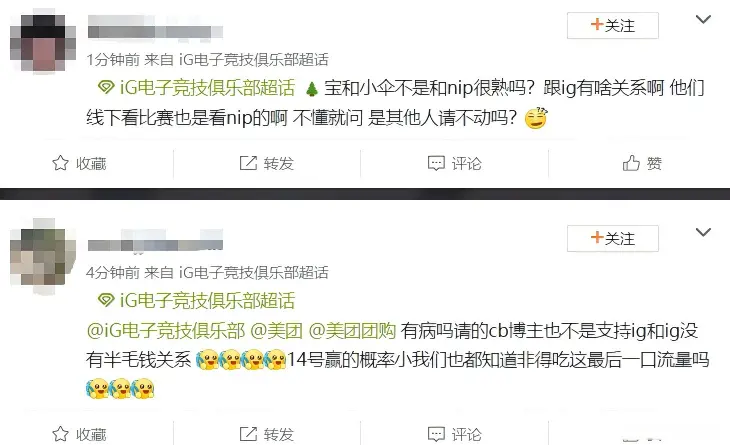The width and height of the screenshot is (730, 445).
Task: Follow the first poster with +关注
Action: tap(613, 26)
